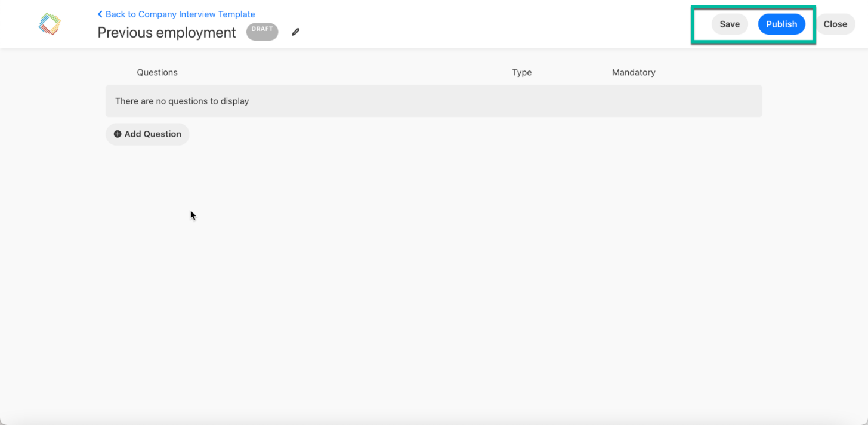Click the Type column header
This screenshot has height=425, width=868.
coord(522,72)
